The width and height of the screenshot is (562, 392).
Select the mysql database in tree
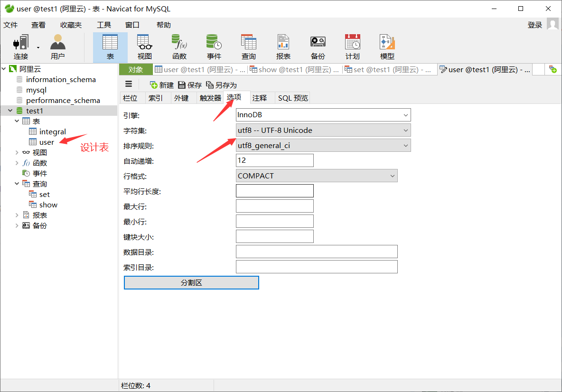click(x=36, y=90)
